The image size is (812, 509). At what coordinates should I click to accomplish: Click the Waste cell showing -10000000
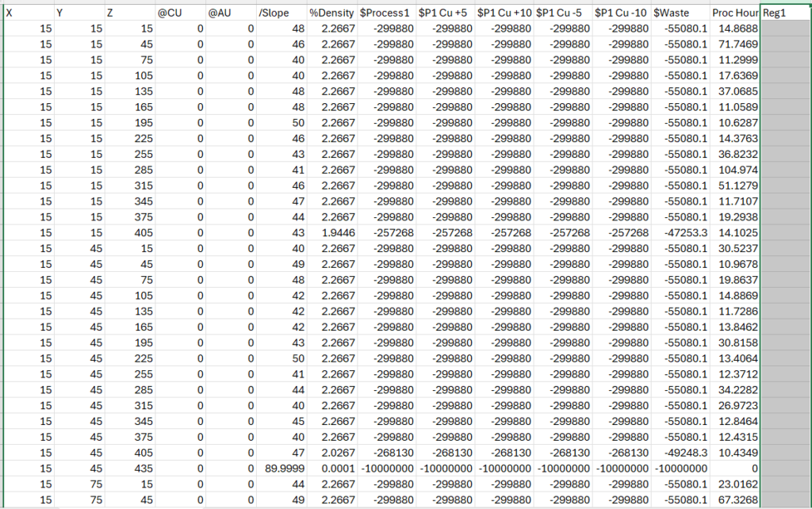682,468
